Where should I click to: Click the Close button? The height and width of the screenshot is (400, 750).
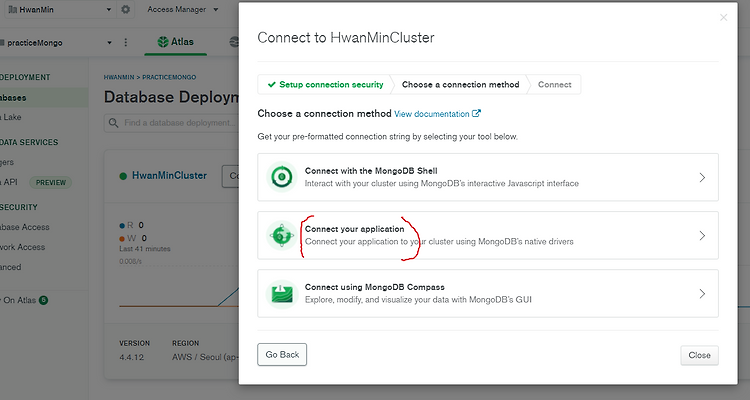[x=699, y=355]
